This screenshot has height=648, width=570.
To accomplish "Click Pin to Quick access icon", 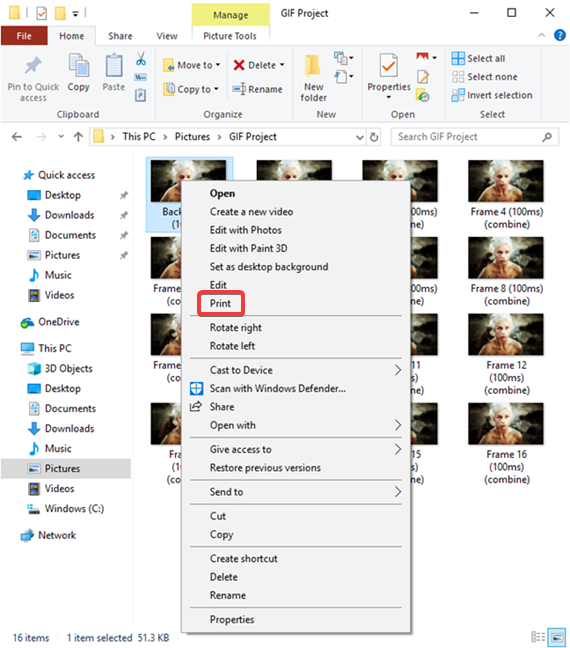I will pos(33,65).
